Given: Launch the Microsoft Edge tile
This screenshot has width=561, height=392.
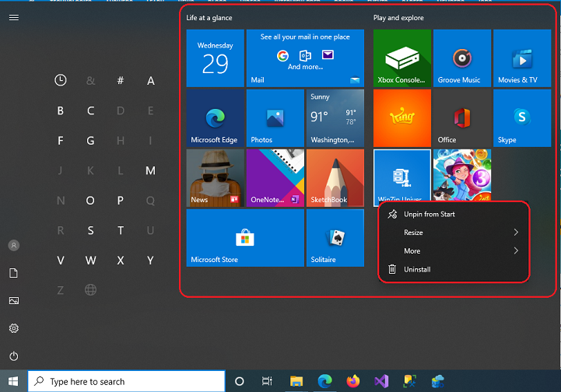Looking at the screenshot, I should click(215, 118).
